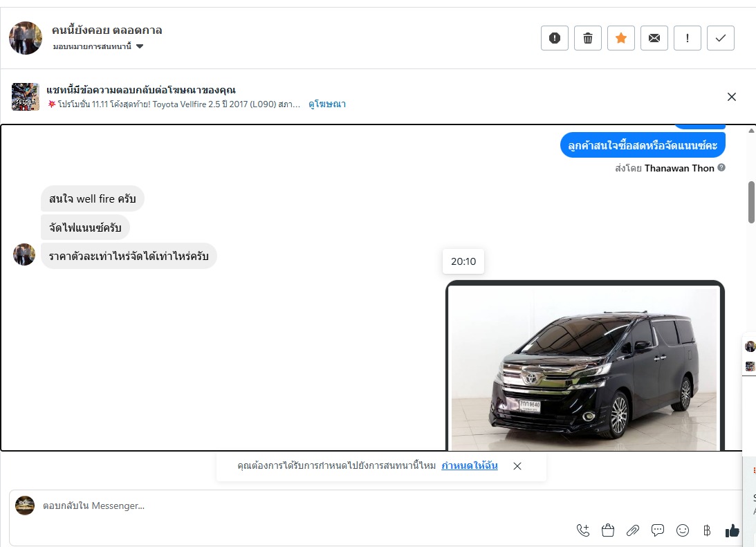Click the help icon next to Thanawan Thon
Image resolution: width=756 pixels, height=547 pixels.
pyautogui.click(x=721, y=168)
